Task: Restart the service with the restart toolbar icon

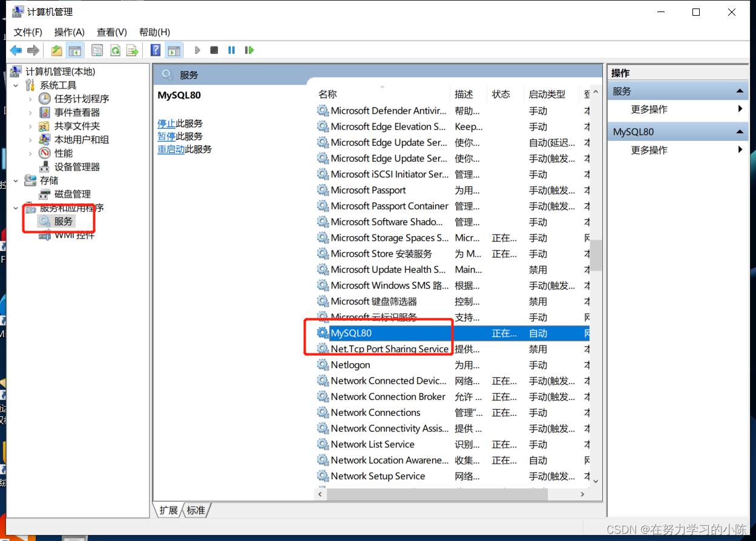Action: point(249,50)
